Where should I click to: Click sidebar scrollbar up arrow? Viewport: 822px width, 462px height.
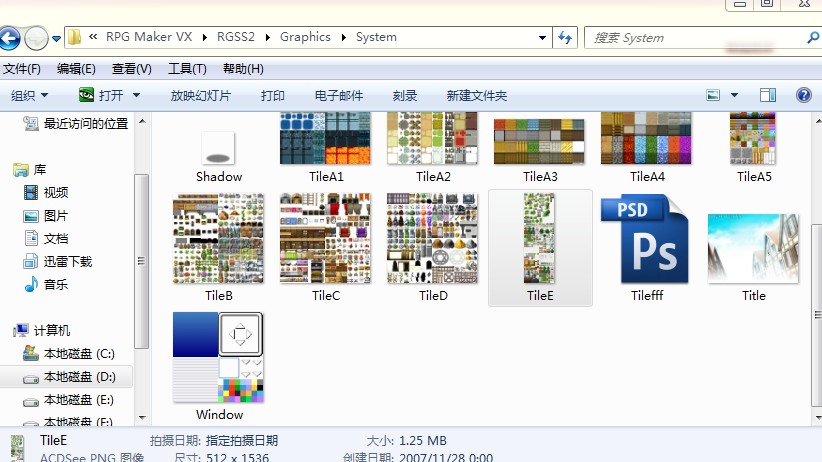(142, 122)
